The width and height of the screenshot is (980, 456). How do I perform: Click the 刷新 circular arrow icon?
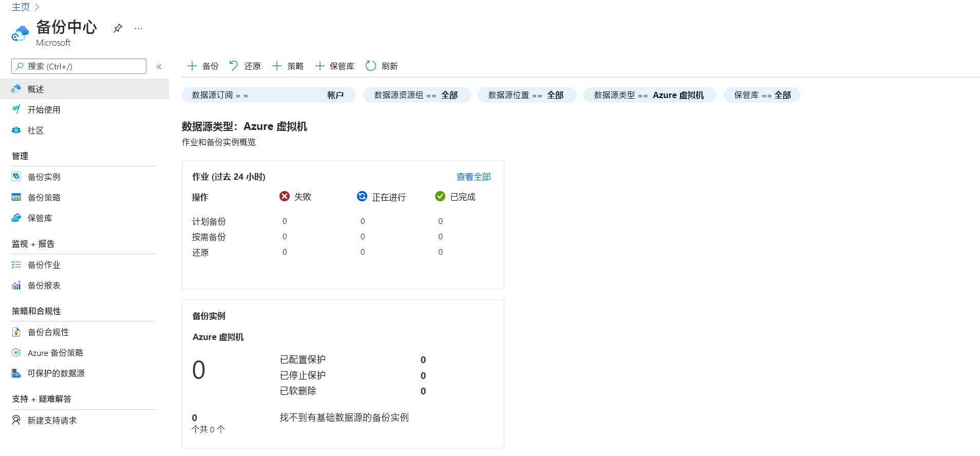pos(371,66)
